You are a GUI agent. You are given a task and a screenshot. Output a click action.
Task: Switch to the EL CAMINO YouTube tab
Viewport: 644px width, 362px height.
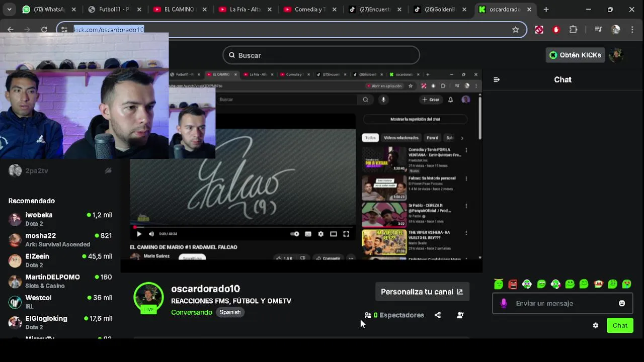point(180,10)
